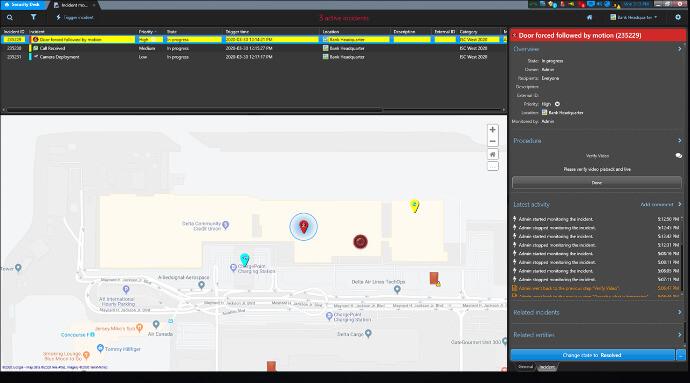Open the search magnifier icon in toolbar
The image size is (690, 383).
tap(10, 18)
